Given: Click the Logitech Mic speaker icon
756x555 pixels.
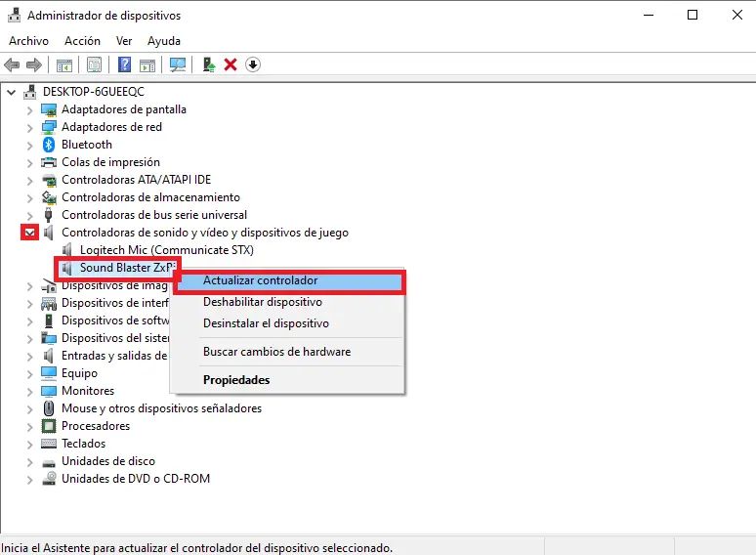Looking at the screenshot, I should tap(67, 250).
